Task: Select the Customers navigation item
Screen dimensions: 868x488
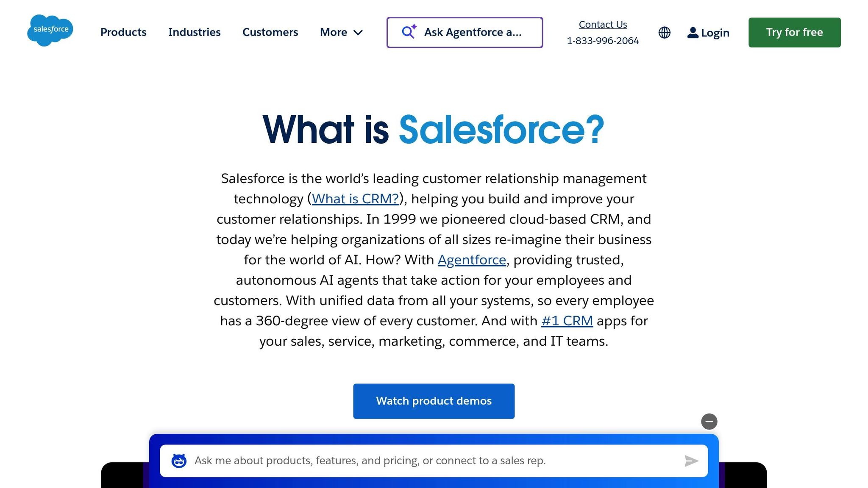Action: pos(270,32)
